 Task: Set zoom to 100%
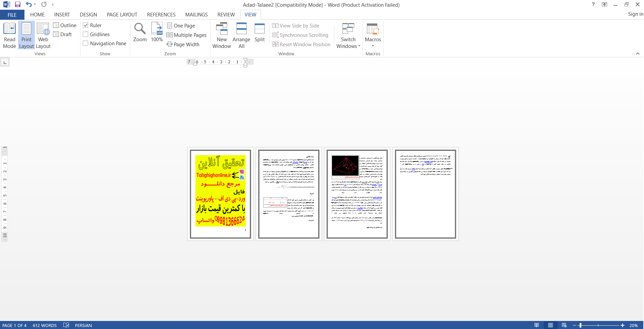(157, 32)
